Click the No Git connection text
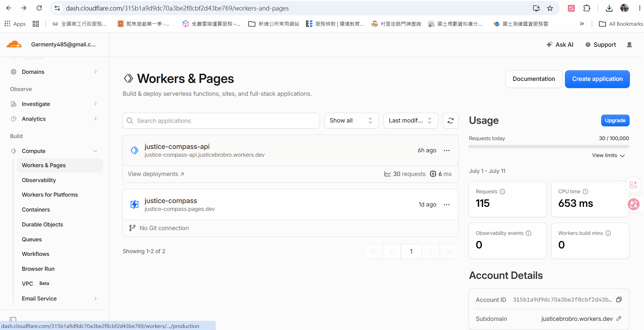The width and height of the screenshot is (644, 330). (164, 228)
